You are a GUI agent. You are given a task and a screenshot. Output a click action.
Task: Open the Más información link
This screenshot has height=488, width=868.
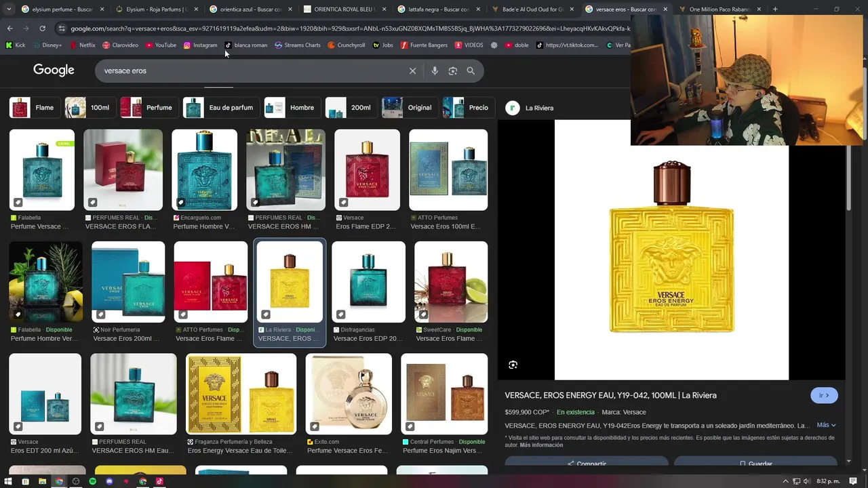coord(541,445)
